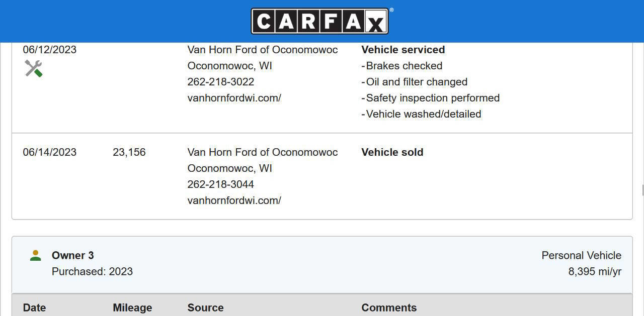
Task: Open vanhornfordwi.com link in the sold record
Action: point(234,200)
